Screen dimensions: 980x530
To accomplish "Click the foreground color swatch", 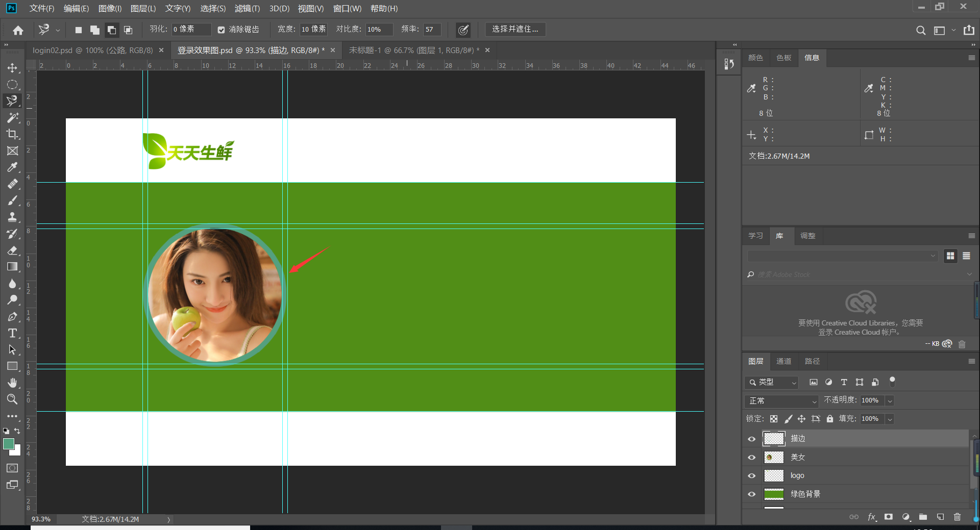I will tap(9, 444).
